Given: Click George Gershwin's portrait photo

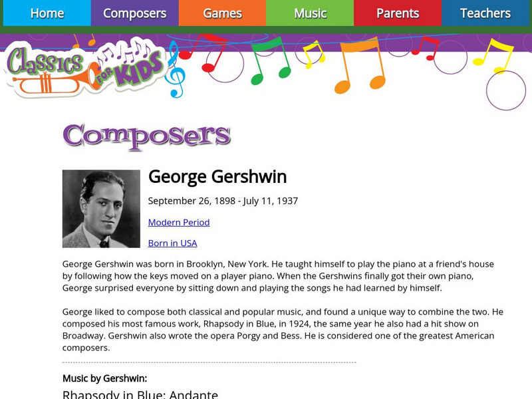Looking at the screenshot, I should click(101, 209).
